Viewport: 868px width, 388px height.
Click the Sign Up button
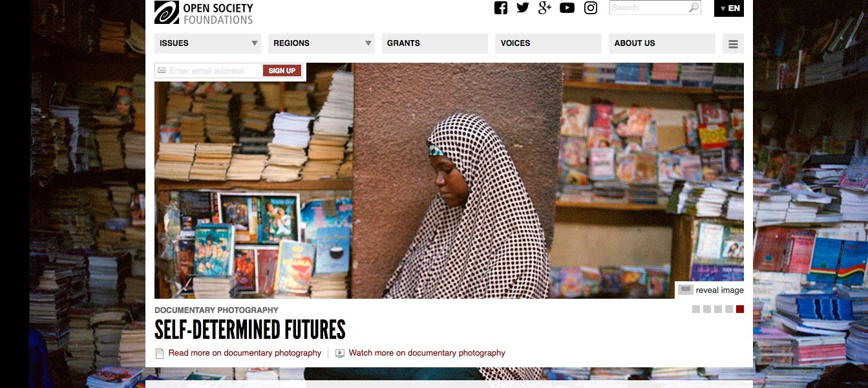[x=282, y=70]
